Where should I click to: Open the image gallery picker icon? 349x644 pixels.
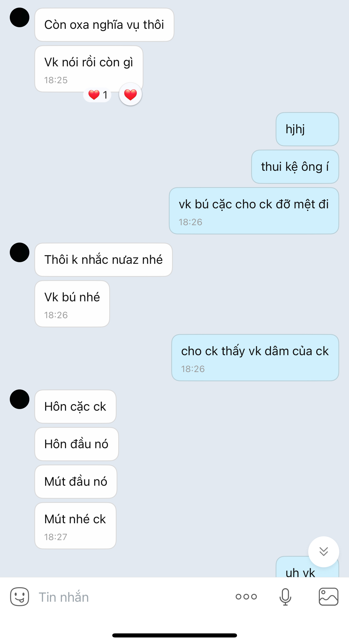tap(328, 596)
